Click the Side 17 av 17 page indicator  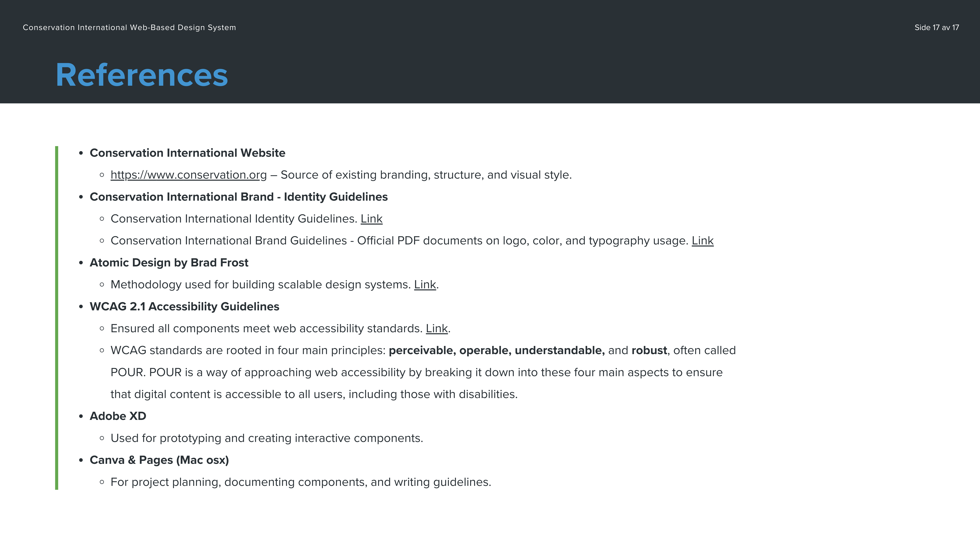tap(936, 27)
